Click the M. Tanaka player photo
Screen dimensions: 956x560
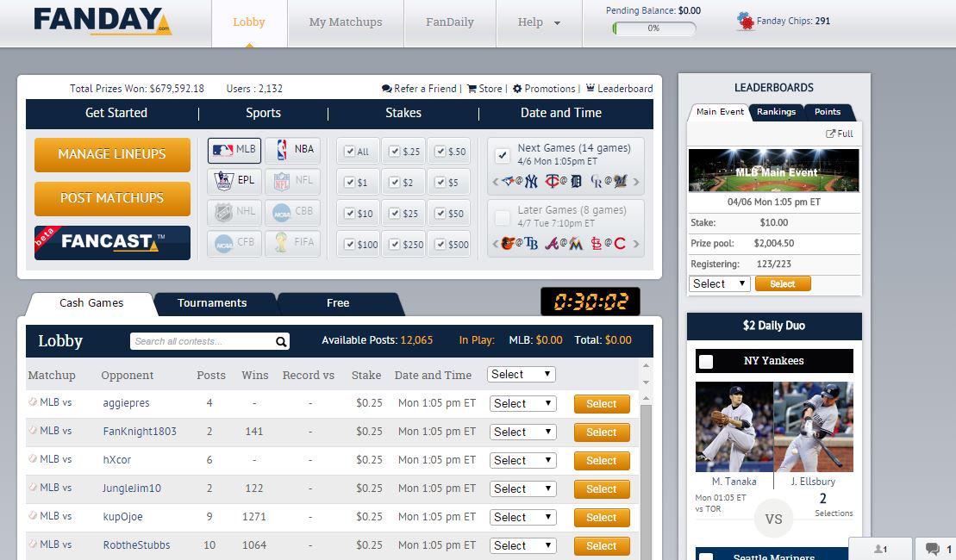734,426
